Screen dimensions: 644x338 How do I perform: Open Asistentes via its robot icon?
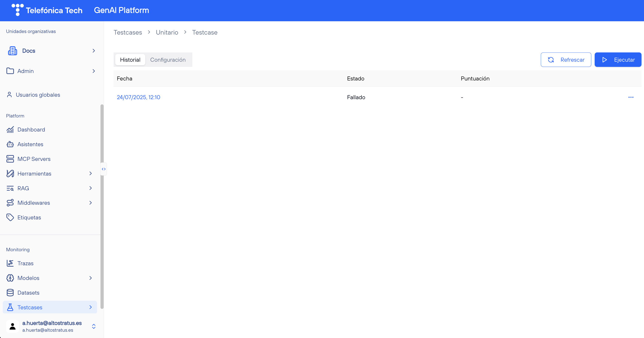pyautogui.click(x=10, y=144)
